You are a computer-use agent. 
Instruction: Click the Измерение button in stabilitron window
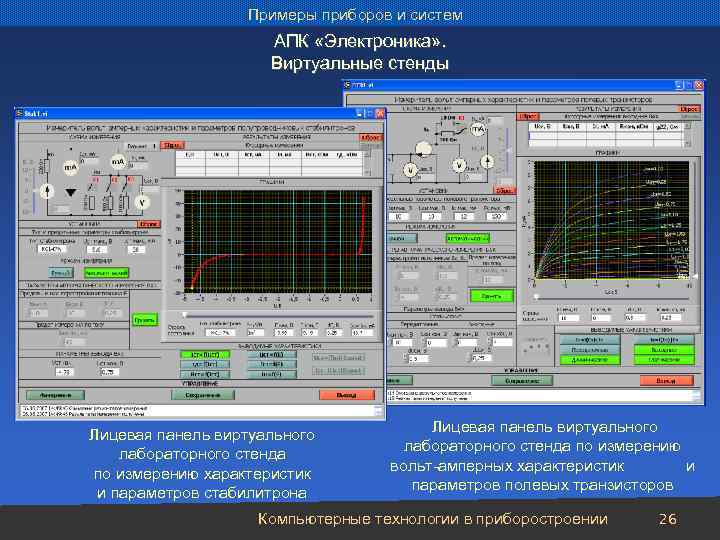(56, 395)
